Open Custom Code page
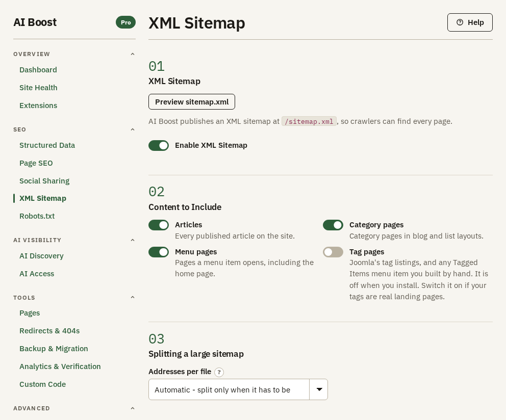Viewport: 506px width, 420px height. click(x=43, y=384)
